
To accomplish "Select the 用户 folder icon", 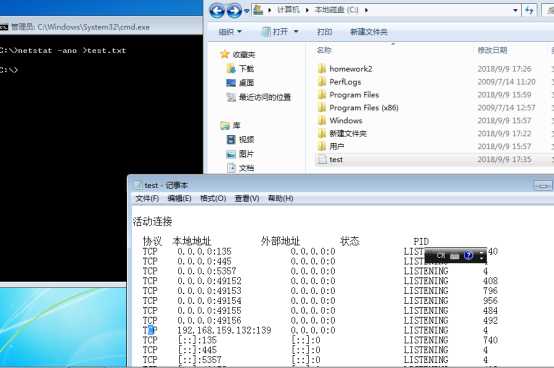I will point(322,146).
